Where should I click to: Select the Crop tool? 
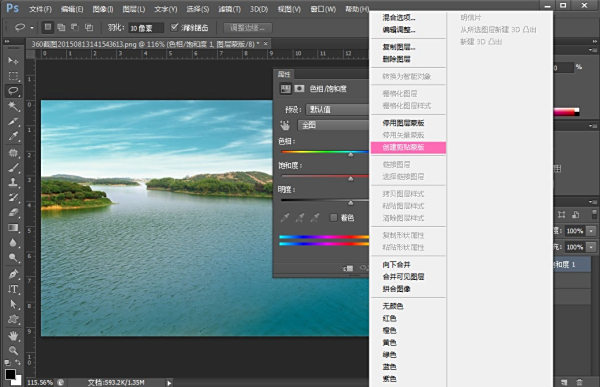(x=13, y=122)
